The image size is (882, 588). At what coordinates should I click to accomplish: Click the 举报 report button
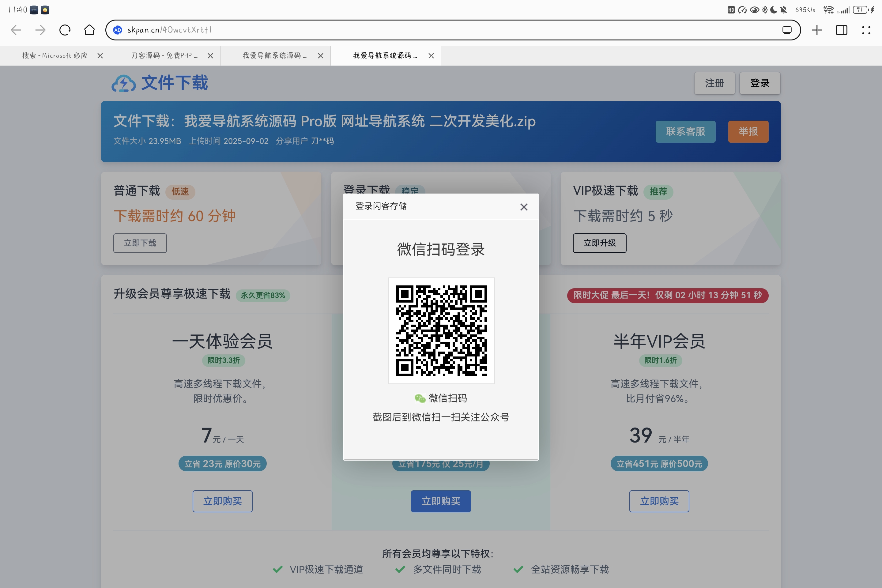(x=748, y=132)
